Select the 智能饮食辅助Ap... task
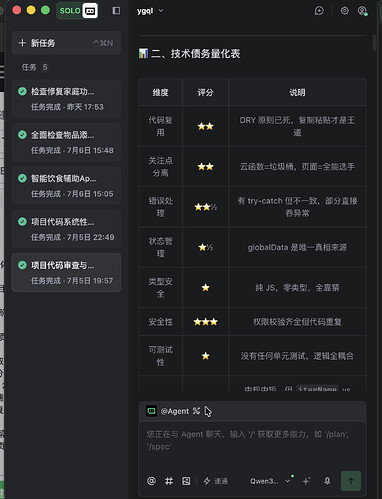This screenshot has width=382, height=499. click(66, 186)
